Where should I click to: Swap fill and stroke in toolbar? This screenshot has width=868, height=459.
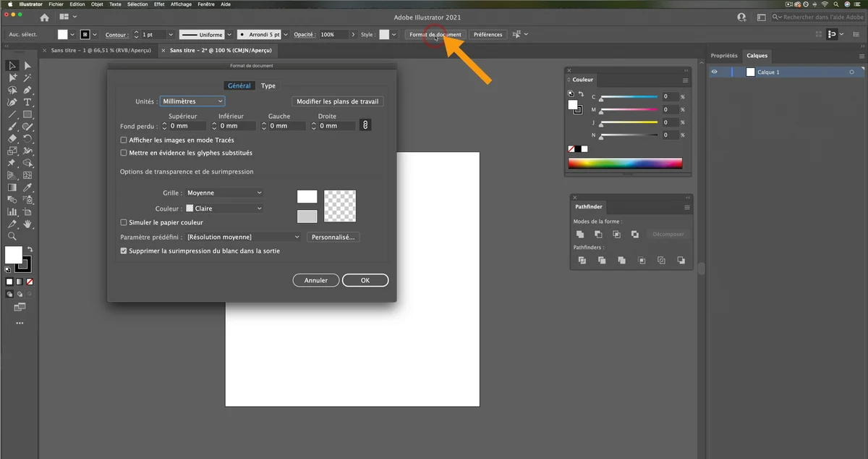coord(30,250)
